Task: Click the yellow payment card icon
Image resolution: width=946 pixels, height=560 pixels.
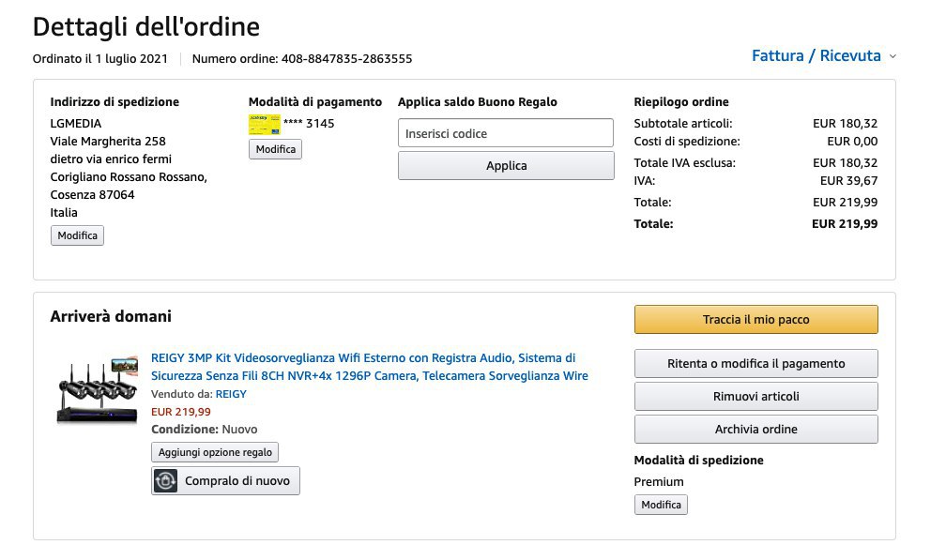Action: (264, 124)
